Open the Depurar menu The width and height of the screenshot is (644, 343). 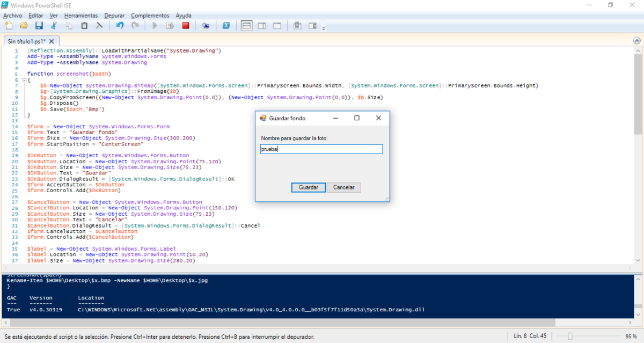click(x=114, y=16)
